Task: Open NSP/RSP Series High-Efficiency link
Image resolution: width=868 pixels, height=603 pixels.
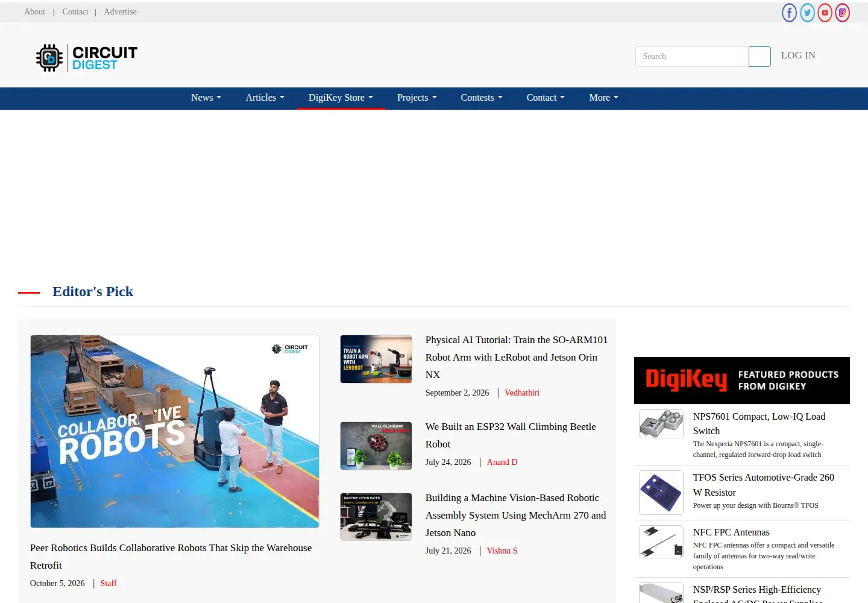Action: click(758, 595)
